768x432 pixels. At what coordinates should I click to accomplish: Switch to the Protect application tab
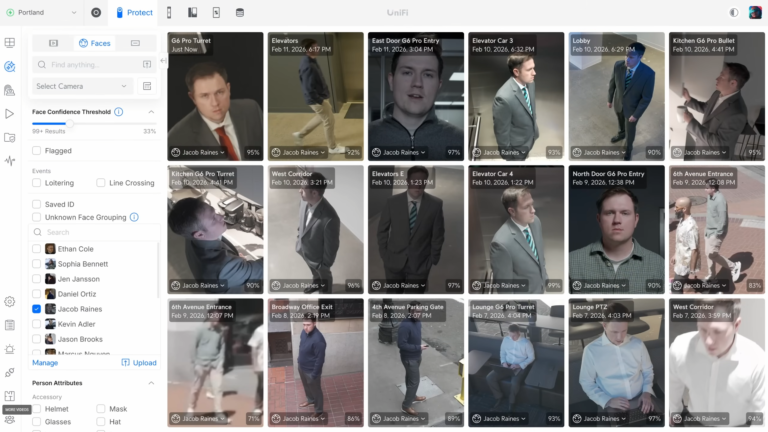click(133, 12)
